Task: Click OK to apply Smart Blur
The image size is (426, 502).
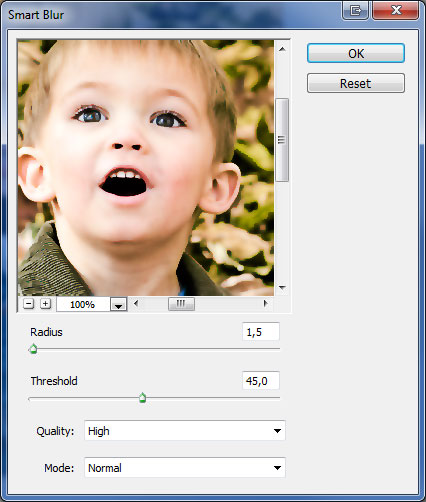Action: pyautogui.click(x=356, y=53)
